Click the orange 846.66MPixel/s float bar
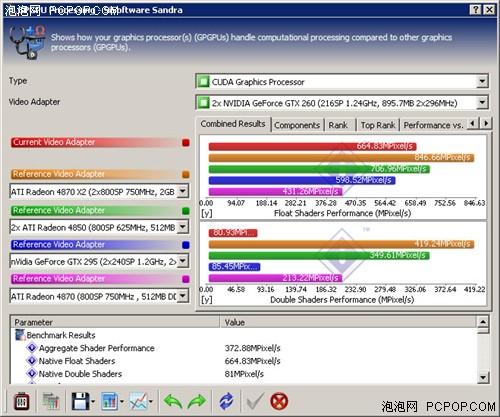This screenshot has width=500, height=417. [x=341, y=157]
